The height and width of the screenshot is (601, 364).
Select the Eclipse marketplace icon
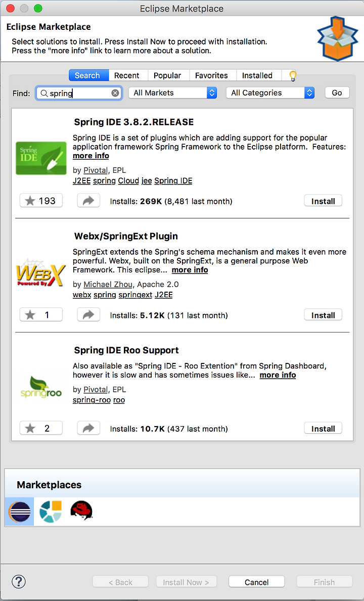point(19,512)
